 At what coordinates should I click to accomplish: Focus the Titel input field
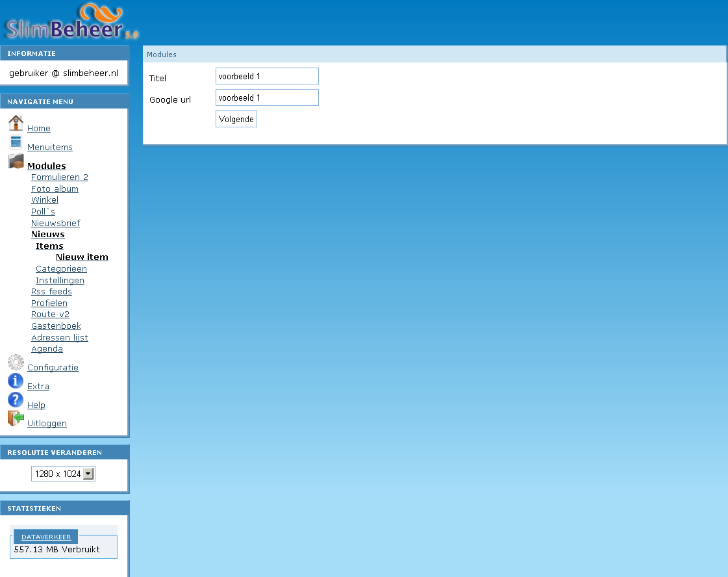click(x=267, y=76)
